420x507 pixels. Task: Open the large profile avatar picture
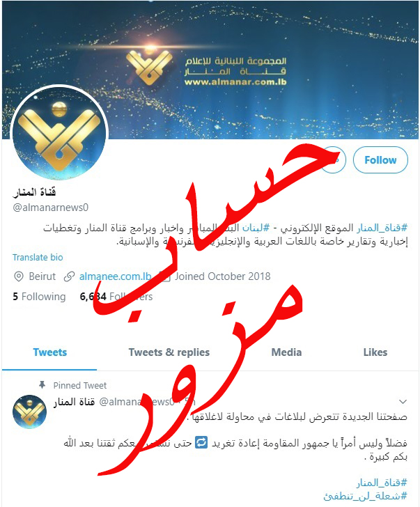59,133
